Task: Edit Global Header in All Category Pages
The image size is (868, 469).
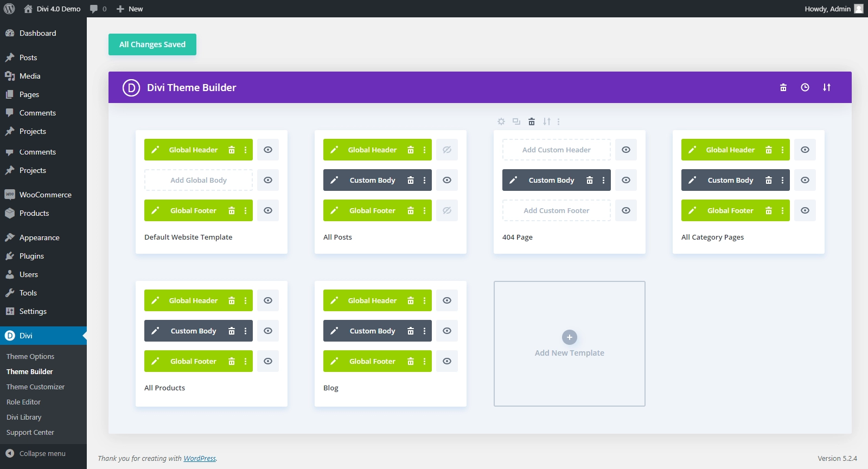Action: (x=692, y=150)
